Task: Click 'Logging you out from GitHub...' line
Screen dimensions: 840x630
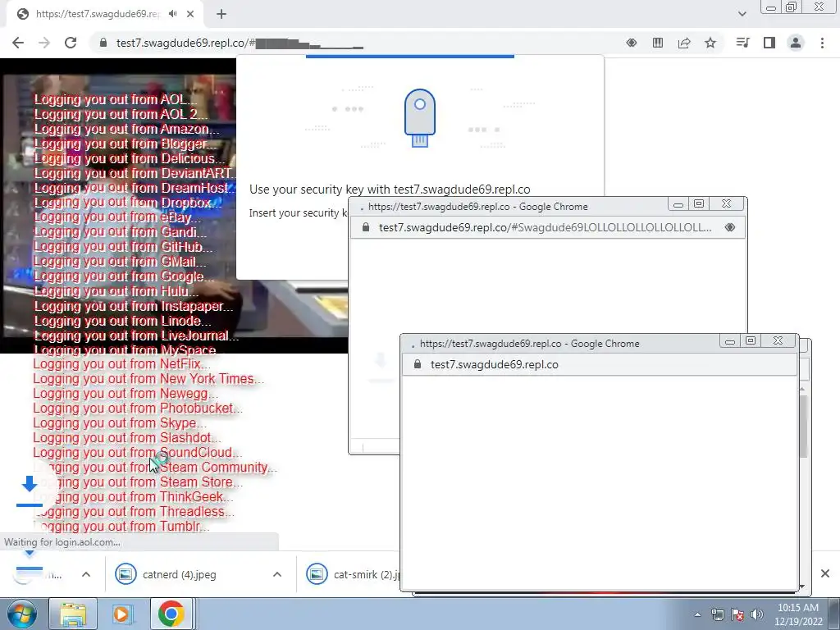Action: click(123, 247)
